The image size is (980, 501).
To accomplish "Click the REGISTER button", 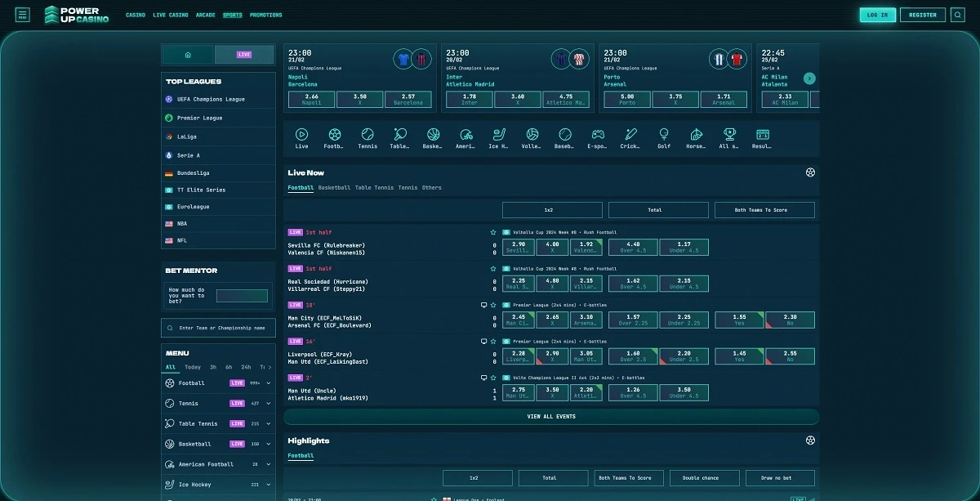I will pyautogui.click(x=923, y=15).
